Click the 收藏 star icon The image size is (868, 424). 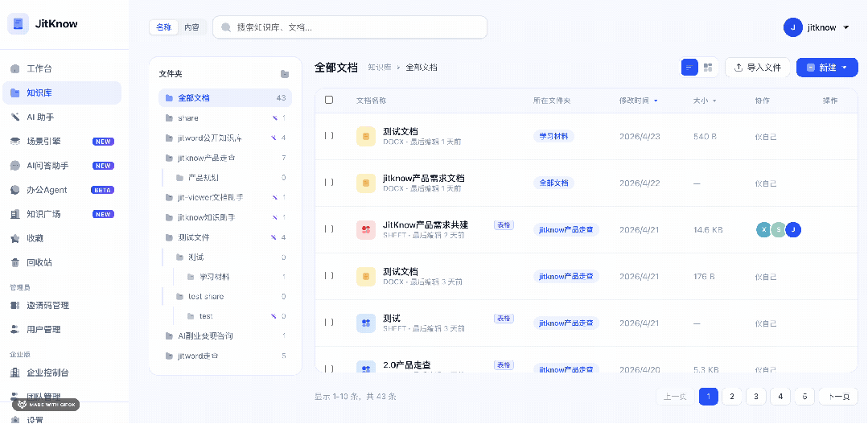pyautogui.click(x=15, y=239)
